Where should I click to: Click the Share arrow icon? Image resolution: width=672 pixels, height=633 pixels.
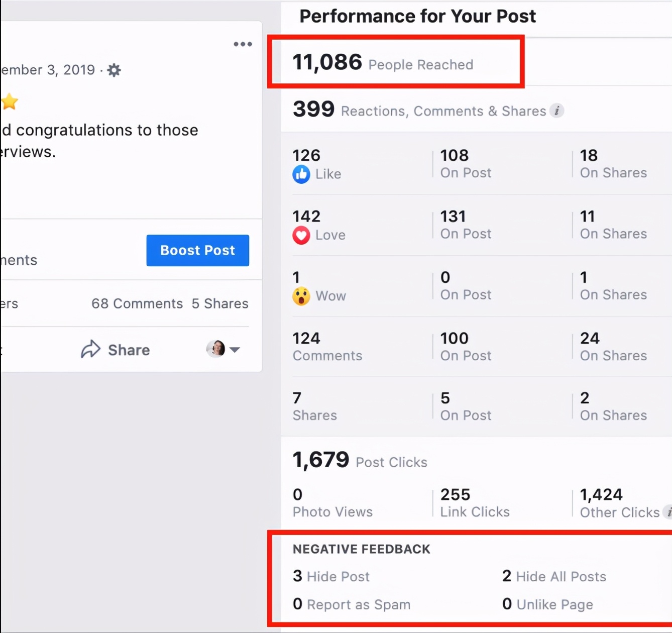(90, 349)
